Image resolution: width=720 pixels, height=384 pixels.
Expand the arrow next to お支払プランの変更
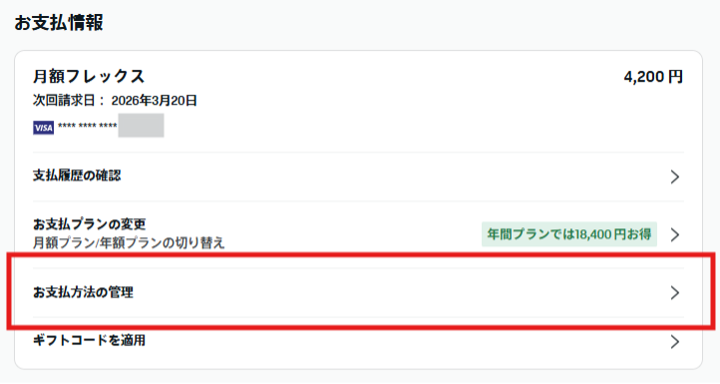pos(675,235)
